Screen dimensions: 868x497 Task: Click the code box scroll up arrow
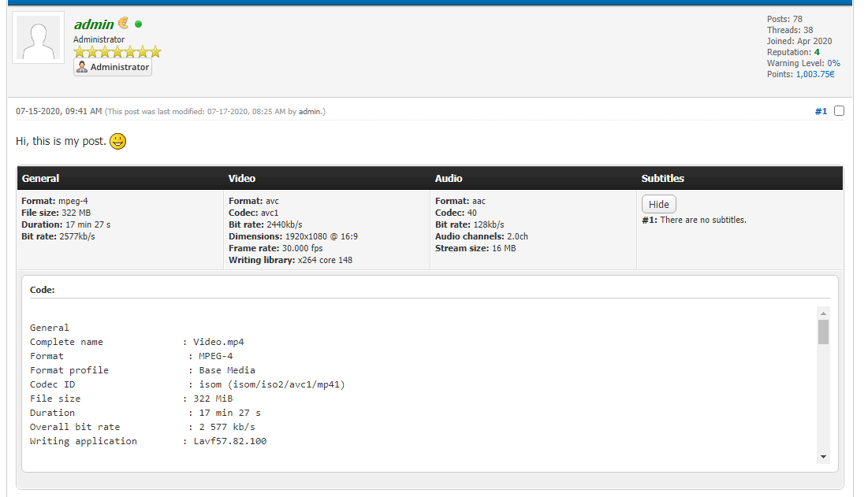[823, 313]
